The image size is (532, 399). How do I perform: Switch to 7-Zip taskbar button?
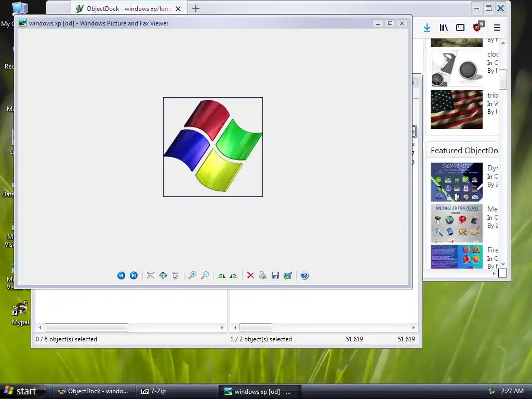click(x=177, y=391)
